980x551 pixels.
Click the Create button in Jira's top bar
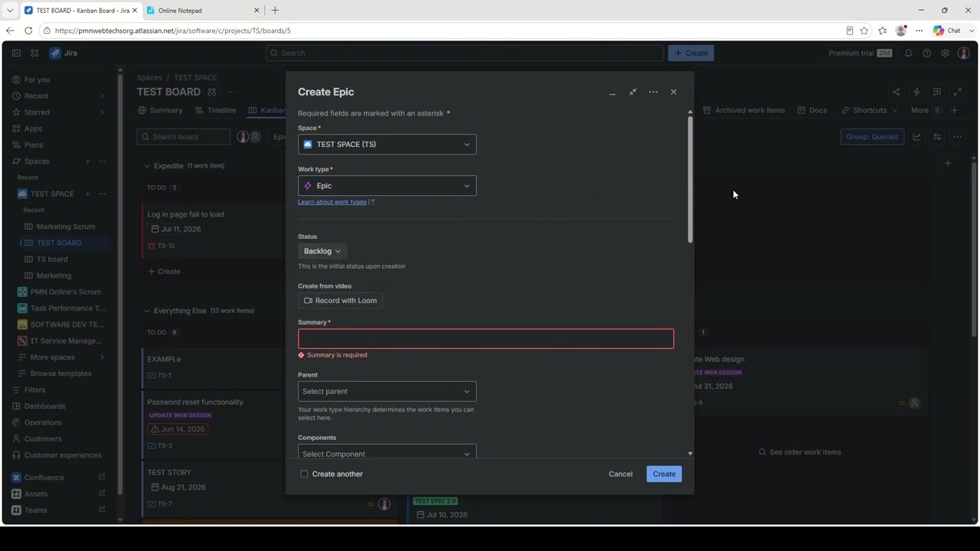pos(691,53)
